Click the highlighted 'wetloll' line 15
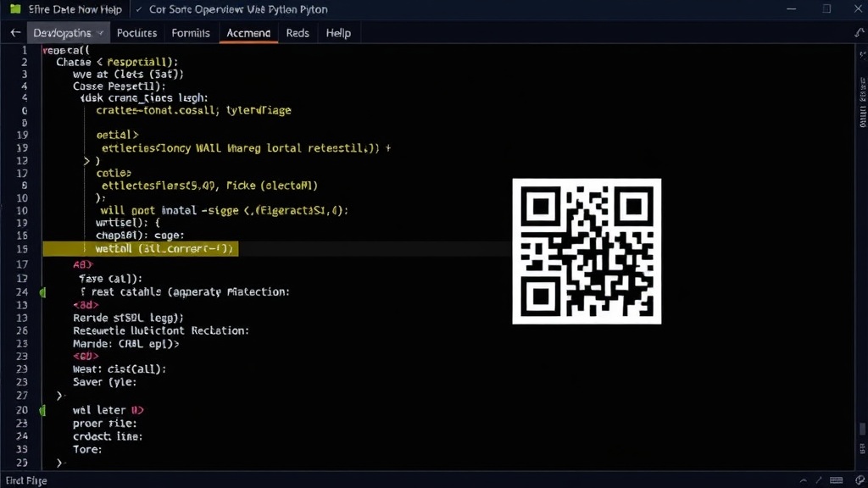868x488 pixels. (x=141, y=249)
